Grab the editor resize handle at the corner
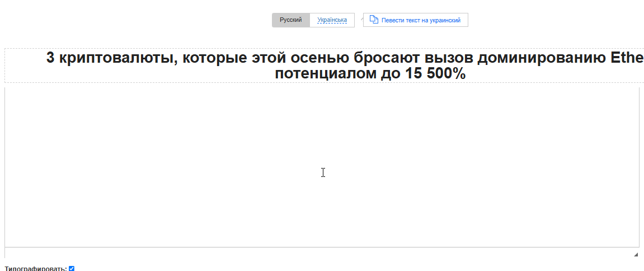The image size is (644, 271). (x=636, y=255)
